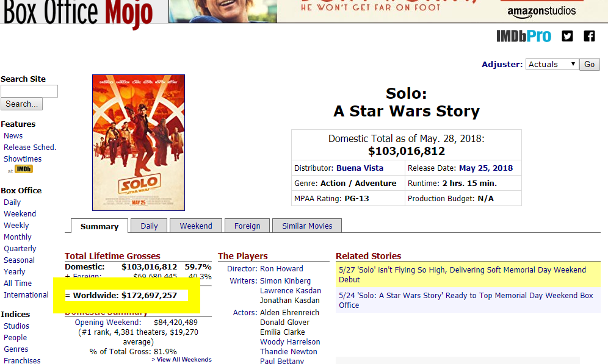608x364 pixels.
Task: Open writer Simon Kinberg's page
Action: click(x=285, y=280)
